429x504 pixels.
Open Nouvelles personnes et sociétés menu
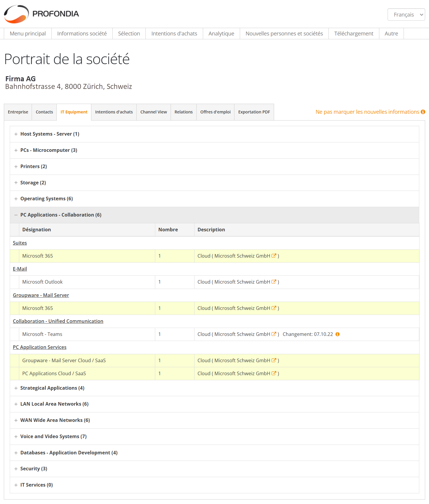(284, 34)
